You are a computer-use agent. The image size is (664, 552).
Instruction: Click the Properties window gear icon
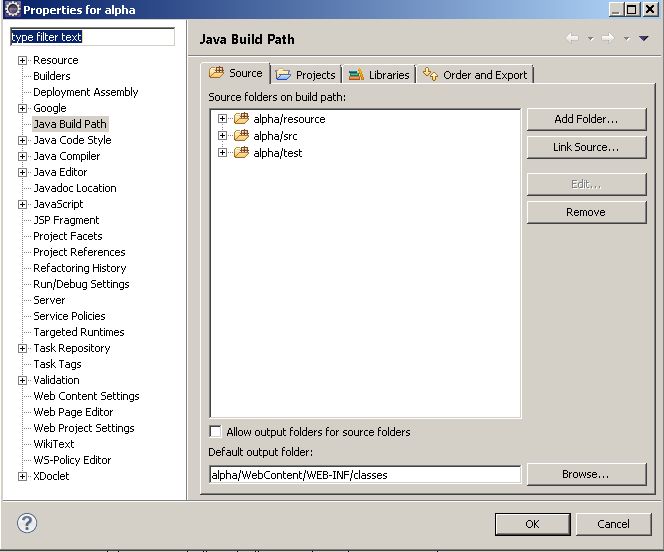(x=12, y=9)
